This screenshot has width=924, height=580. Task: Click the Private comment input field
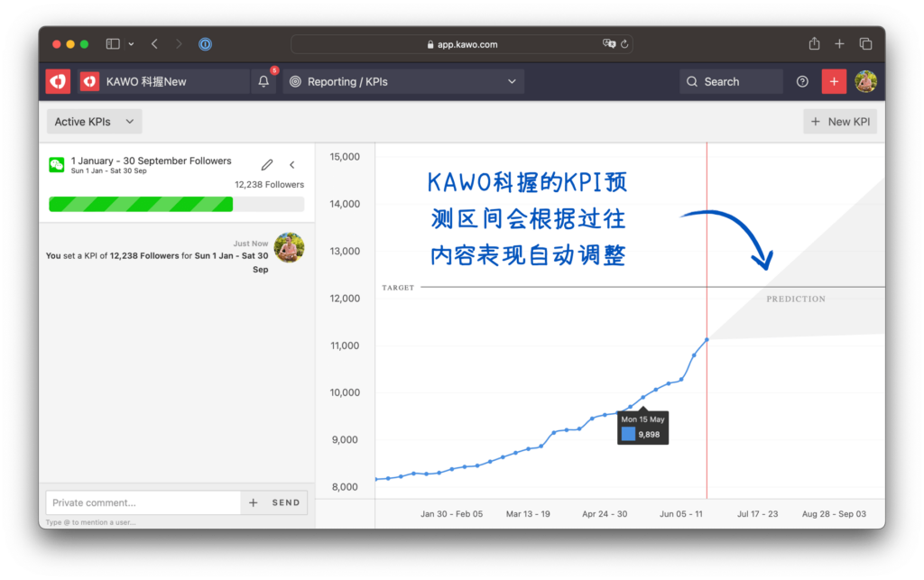143,502
